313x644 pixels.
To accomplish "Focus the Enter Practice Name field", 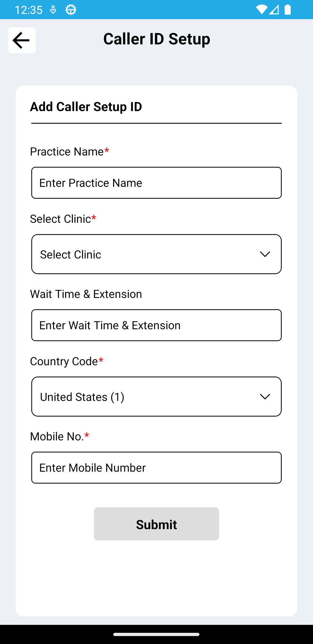I will click(156, 183).
